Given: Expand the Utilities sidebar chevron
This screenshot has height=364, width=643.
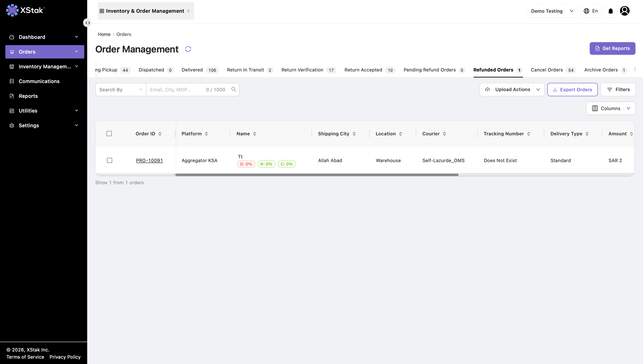Looking at the screenshot, I should click(77, 111).
